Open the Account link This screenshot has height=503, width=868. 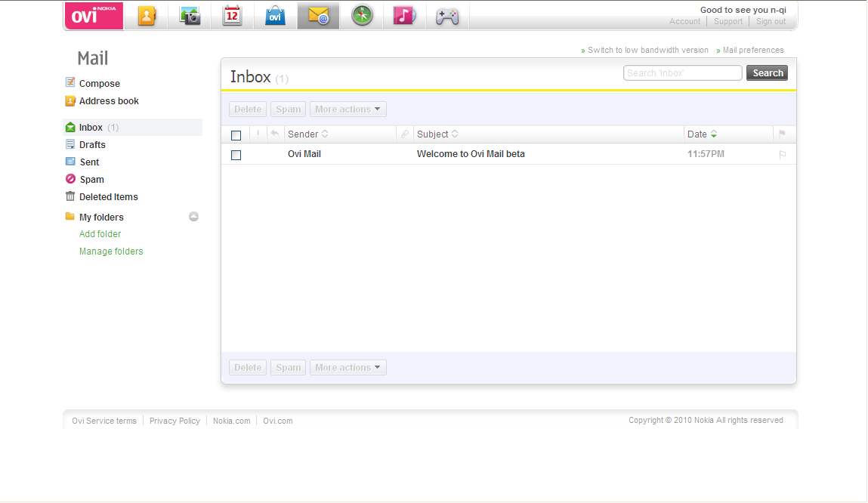[x=684, y=21]
